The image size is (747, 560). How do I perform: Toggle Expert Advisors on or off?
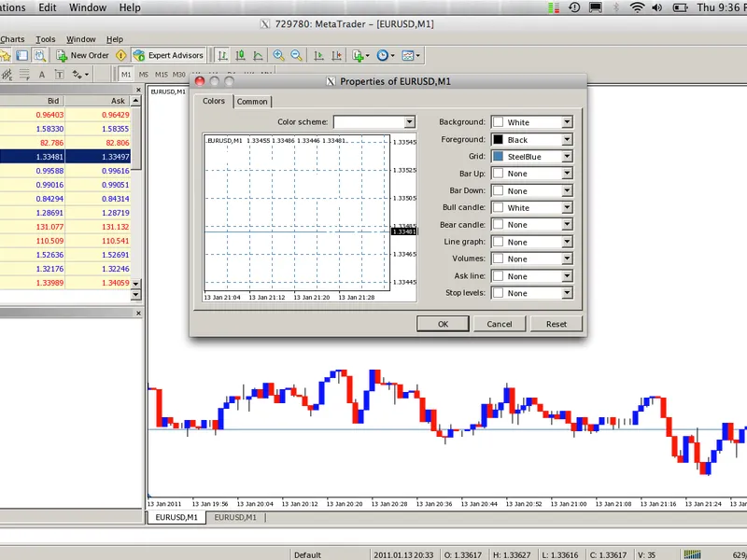click(169, 56)
